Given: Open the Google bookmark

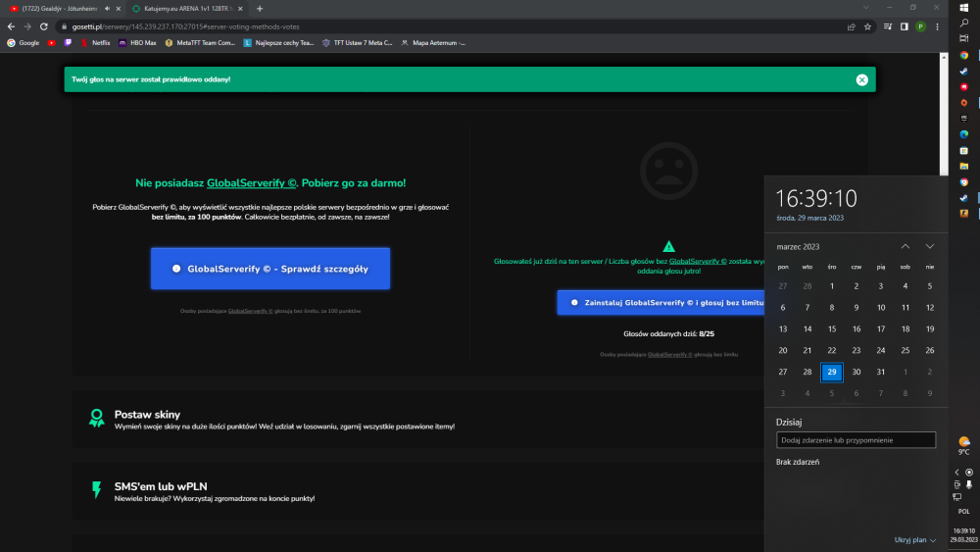Looking at the screenshot, I should point(24,43).
